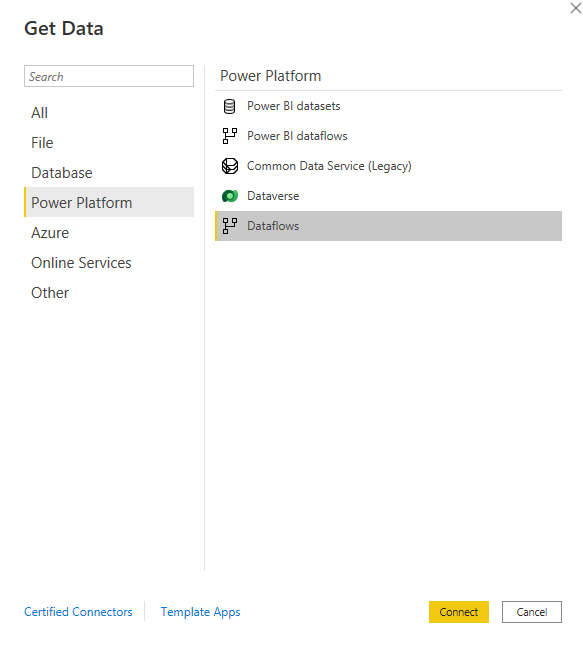Select the Online Services category

(x=109, y=263)
